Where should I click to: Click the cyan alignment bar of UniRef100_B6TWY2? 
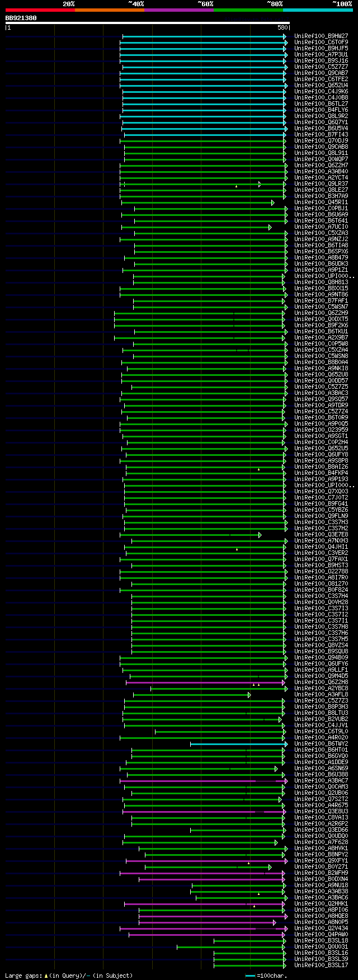(238, 744)
